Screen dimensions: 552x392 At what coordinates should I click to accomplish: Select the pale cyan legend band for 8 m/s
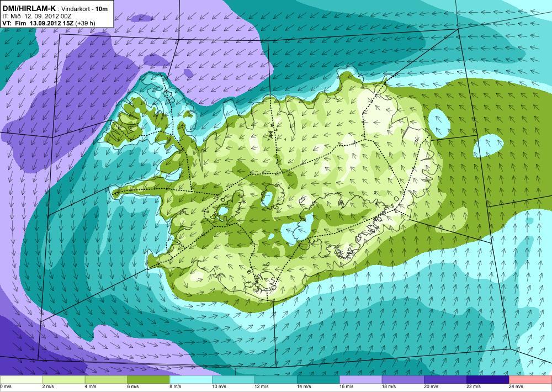tap(191, 380)
